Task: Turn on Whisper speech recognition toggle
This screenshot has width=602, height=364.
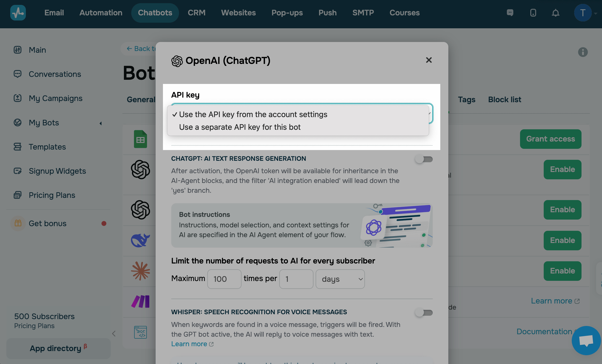Action: tap(424, 313)
